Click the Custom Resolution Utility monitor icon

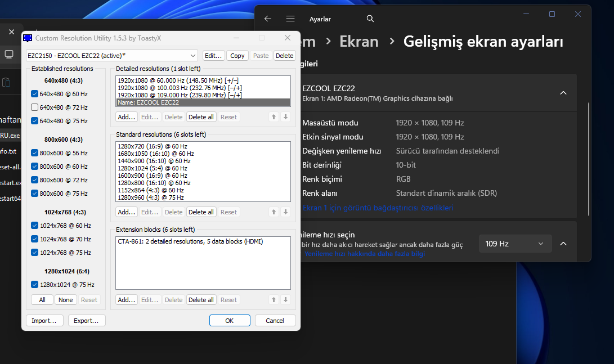coord(28,38)
